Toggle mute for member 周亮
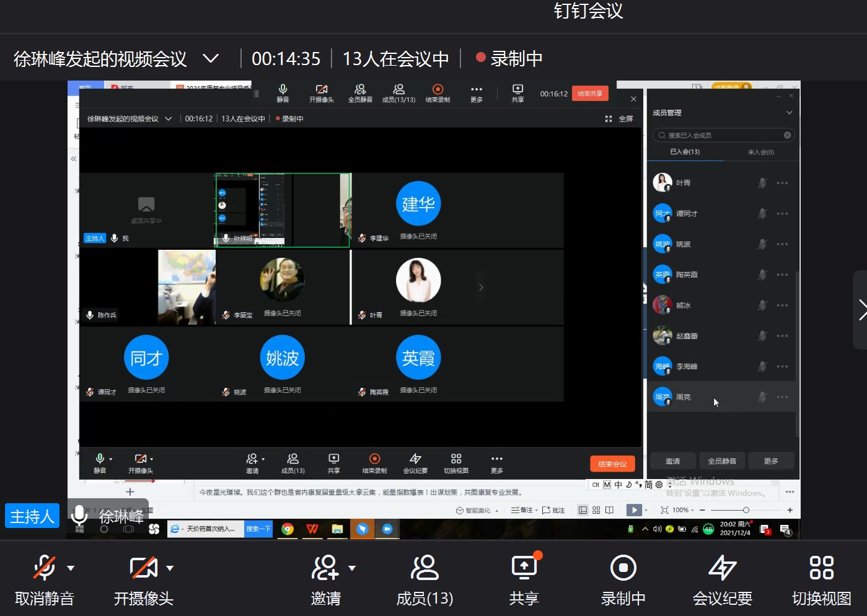 click(x=762, y=397)
